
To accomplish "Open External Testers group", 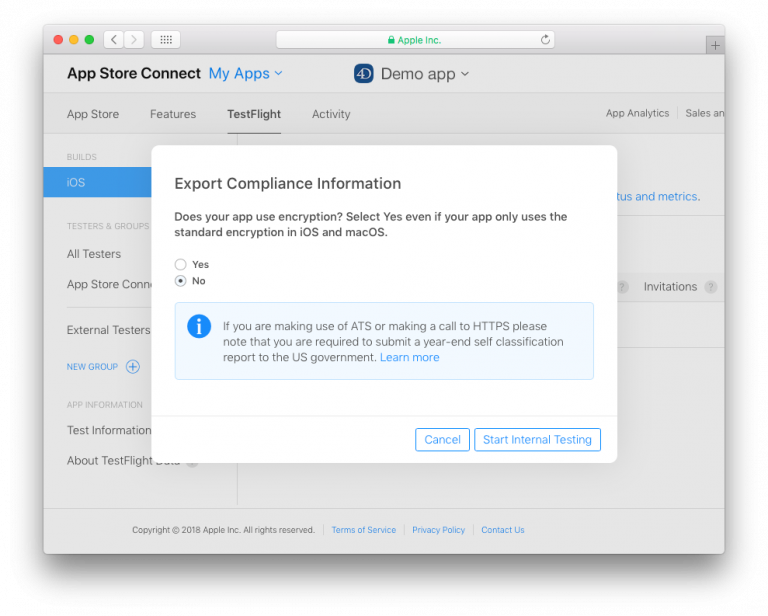I will [x=109, y=330].
